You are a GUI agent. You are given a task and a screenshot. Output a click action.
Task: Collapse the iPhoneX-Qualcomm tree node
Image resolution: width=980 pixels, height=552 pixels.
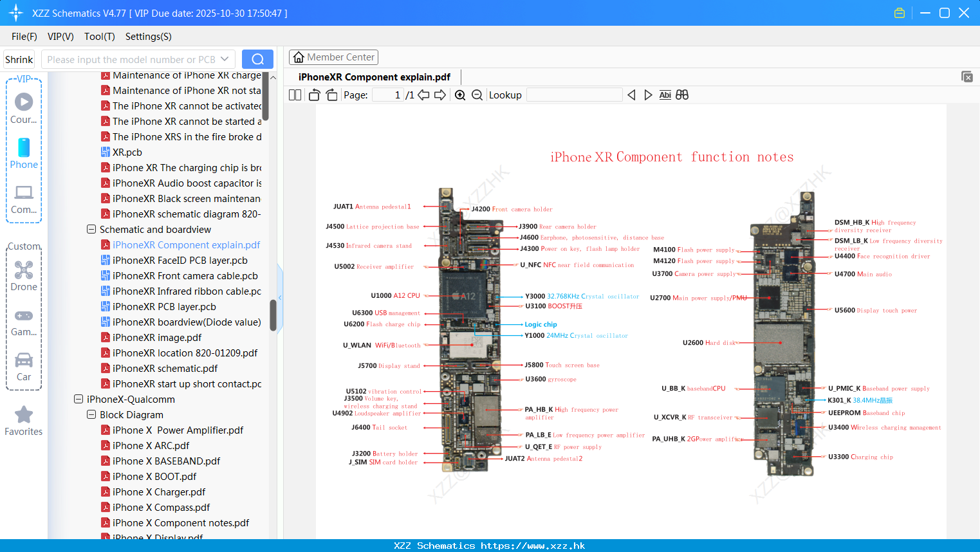point(79,399)
